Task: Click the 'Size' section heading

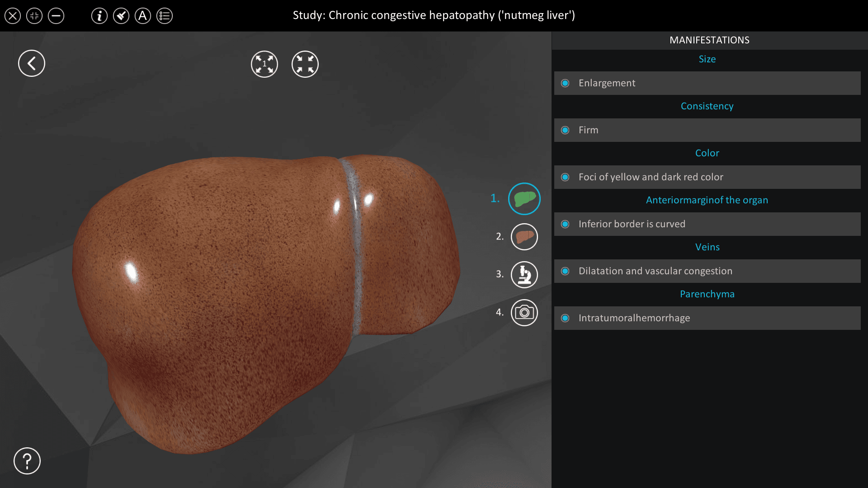Action: click(707, 59)
